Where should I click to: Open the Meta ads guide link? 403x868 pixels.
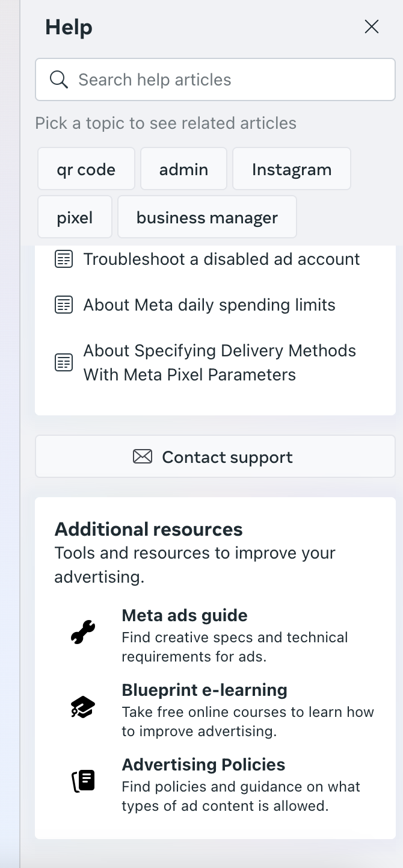tap(185, 615)
